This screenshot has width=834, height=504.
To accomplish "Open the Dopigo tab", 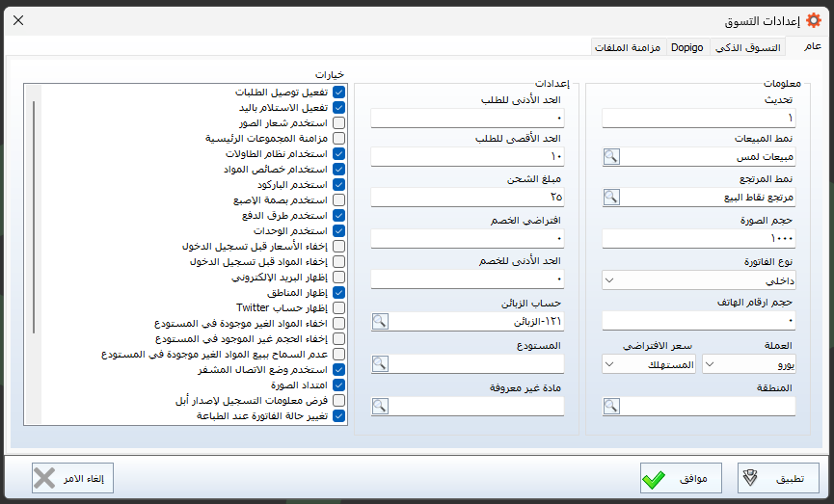I will (x=687, y=47).
